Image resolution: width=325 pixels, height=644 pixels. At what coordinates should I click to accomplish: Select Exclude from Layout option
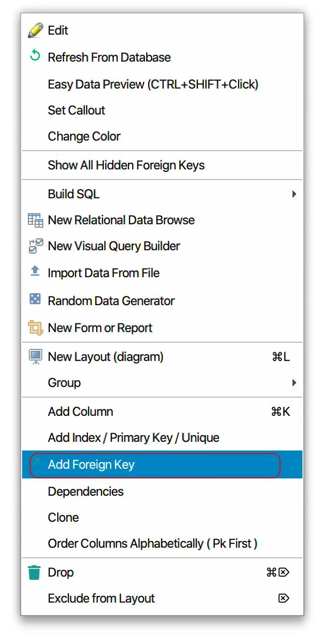(x=101, y=599)
